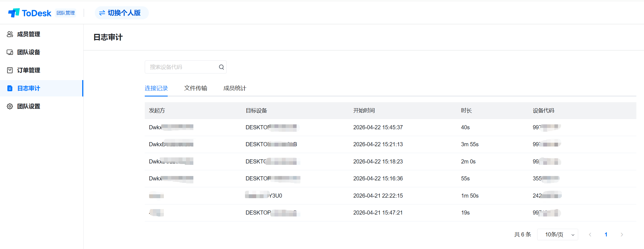This screenshot has width=644, height=249.
Task: Click the 成员管理 members icon
Action: 10,34
